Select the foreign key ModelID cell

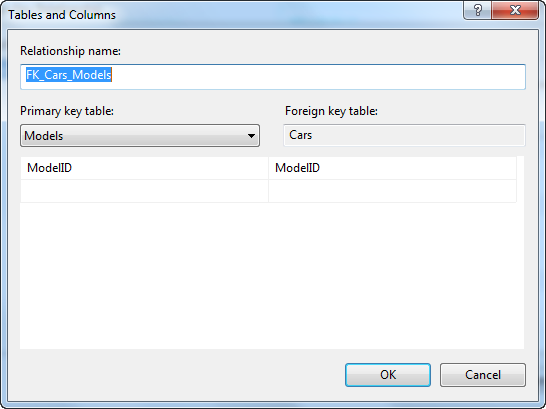(x=392, y=168)
